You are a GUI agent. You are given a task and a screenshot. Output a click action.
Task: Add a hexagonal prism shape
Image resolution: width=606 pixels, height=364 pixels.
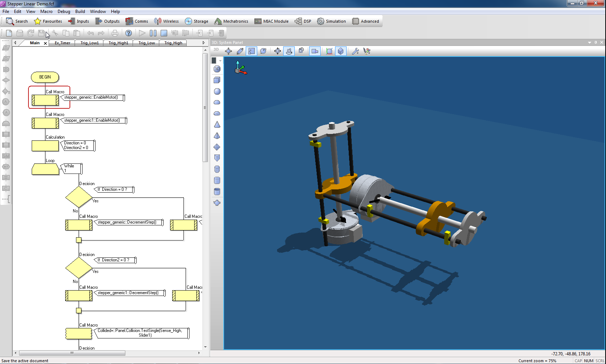tap(217, 169)
